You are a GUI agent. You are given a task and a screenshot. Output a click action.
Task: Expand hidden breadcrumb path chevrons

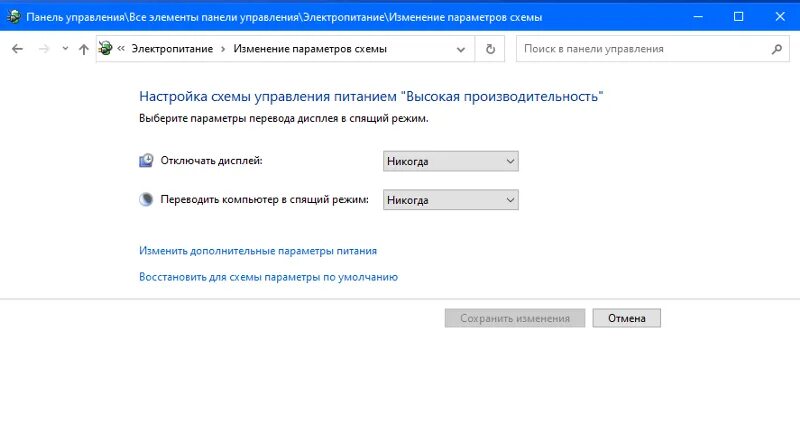[121, 48]
